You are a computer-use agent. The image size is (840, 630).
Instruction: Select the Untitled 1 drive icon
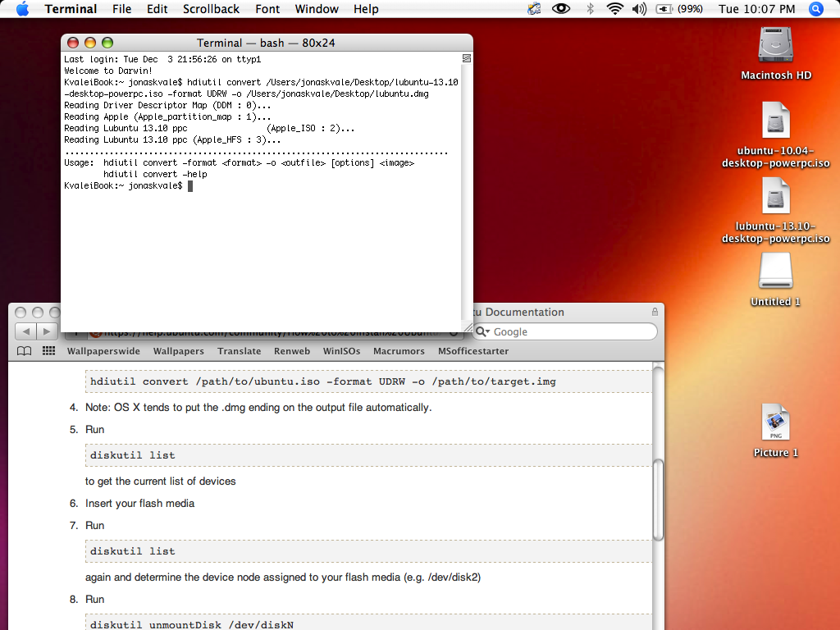(775, 271)
